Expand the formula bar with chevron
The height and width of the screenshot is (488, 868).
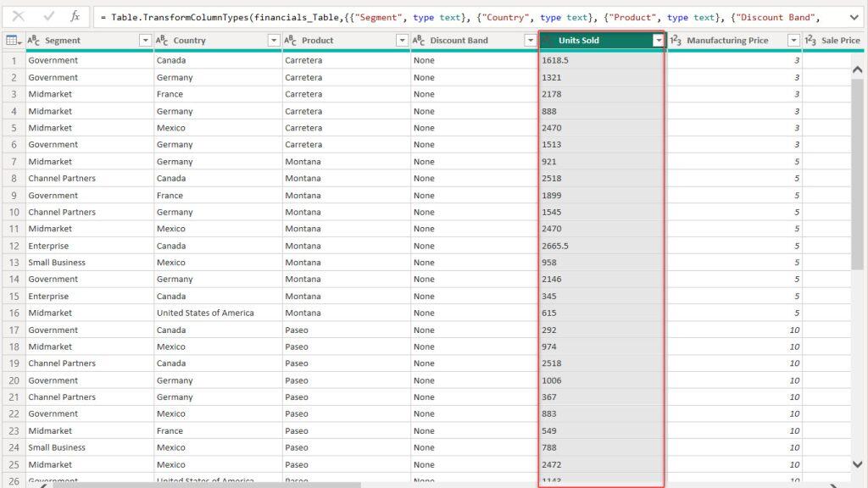click(855, 16)
